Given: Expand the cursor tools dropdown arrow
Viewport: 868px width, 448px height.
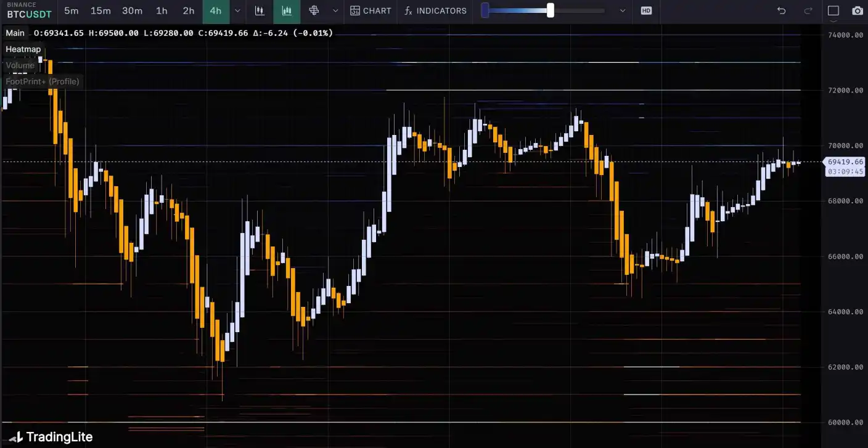Looking at the screenshot, I should point(335,10).
